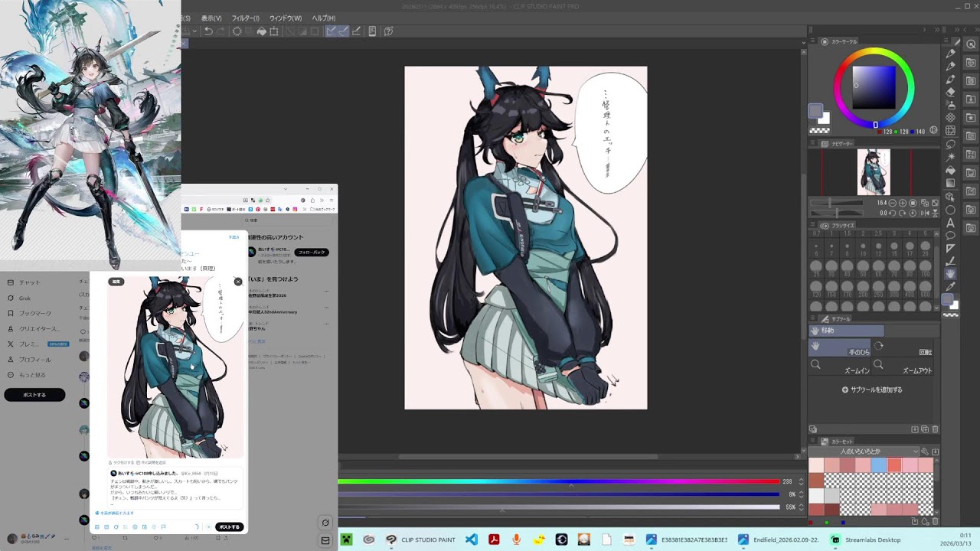Select the Eyedropper tool
This screenshot has height=551, width=980.
click(950, 286)
